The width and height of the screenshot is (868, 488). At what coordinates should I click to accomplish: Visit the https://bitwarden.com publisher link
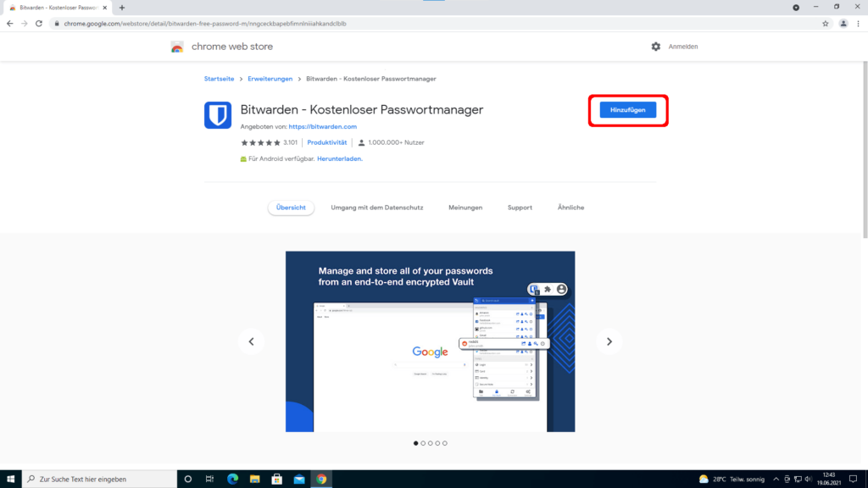point(323,127)
